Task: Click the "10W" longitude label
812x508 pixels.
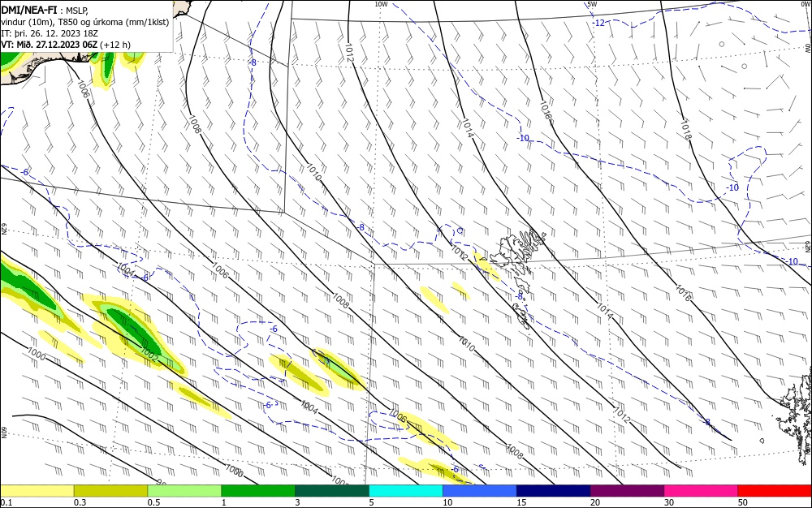Action: pyautogui.click(x=381, y=4)
